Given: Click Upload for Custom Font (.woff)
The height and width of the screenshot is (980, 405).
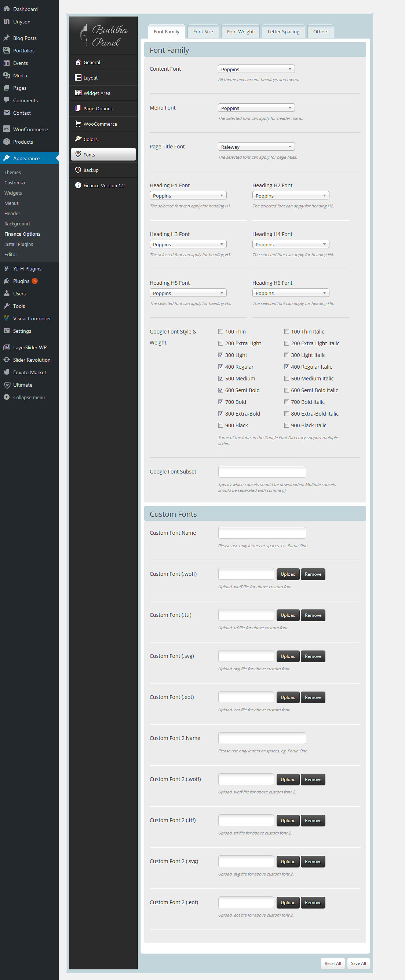Looking at the screenshot, I should [288, 574].
